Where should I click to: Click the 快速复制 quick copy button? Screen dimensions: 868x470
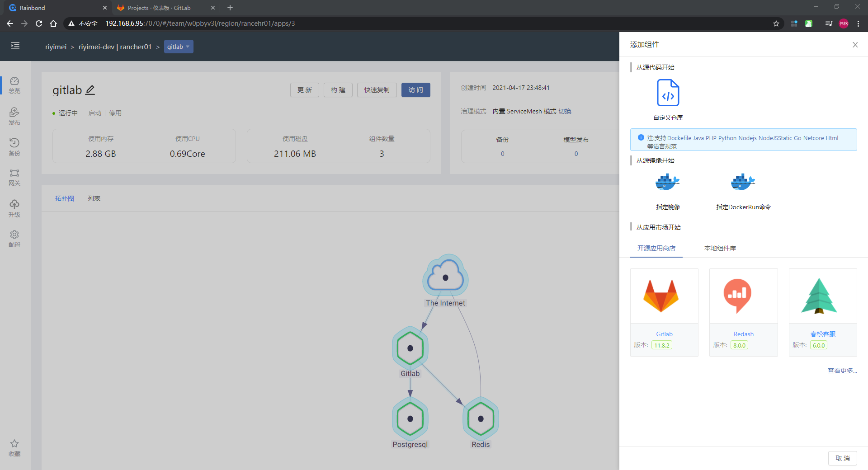click(x=377, y=90)
